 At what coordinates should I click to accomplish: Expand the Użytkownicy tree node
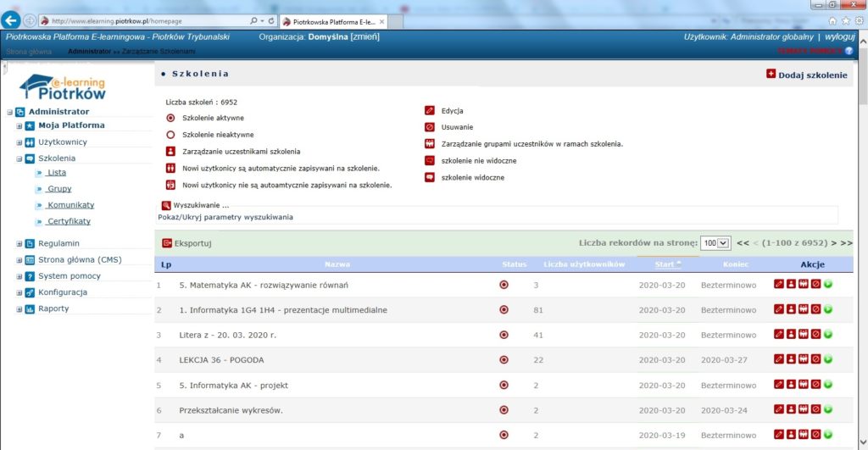point(19,142)
